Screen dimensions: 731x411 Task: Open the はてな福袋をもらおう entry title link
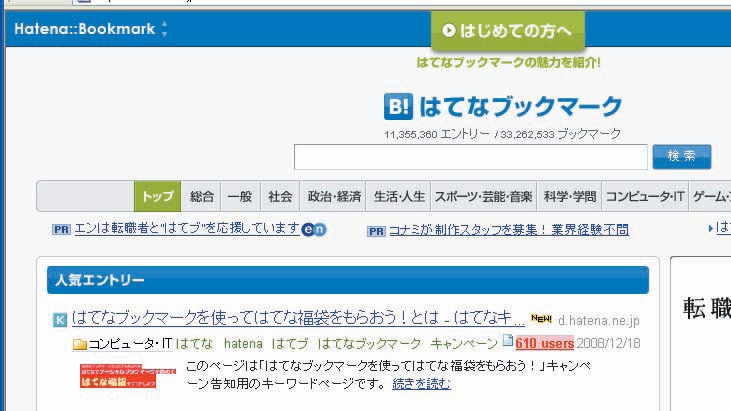298,318
